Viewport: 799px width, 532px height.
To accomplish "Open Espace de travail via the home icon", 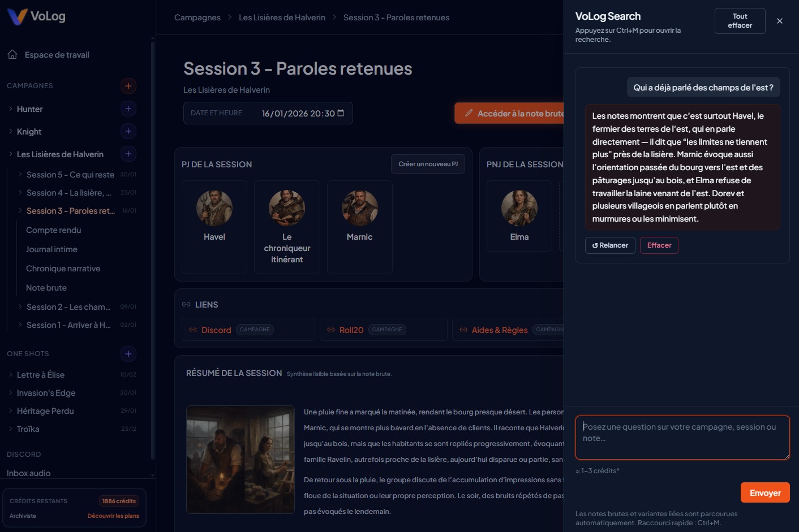I will click(x=11, y=54).
